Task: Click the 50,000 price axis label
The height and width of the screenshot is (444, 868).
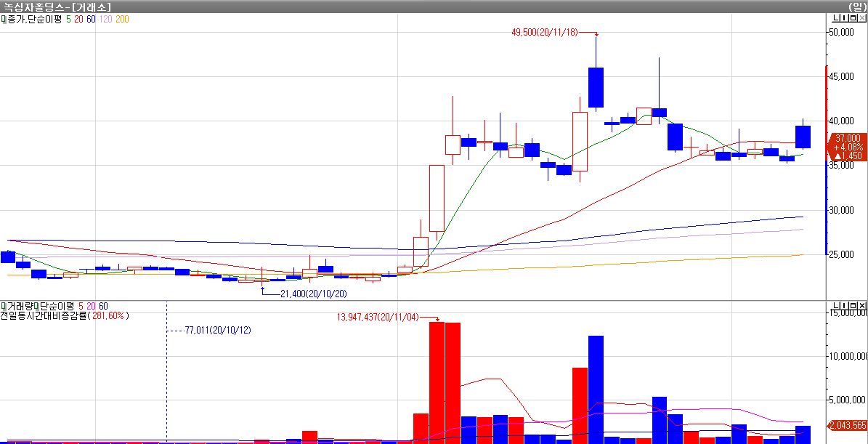Action: [x=841, y=33]
